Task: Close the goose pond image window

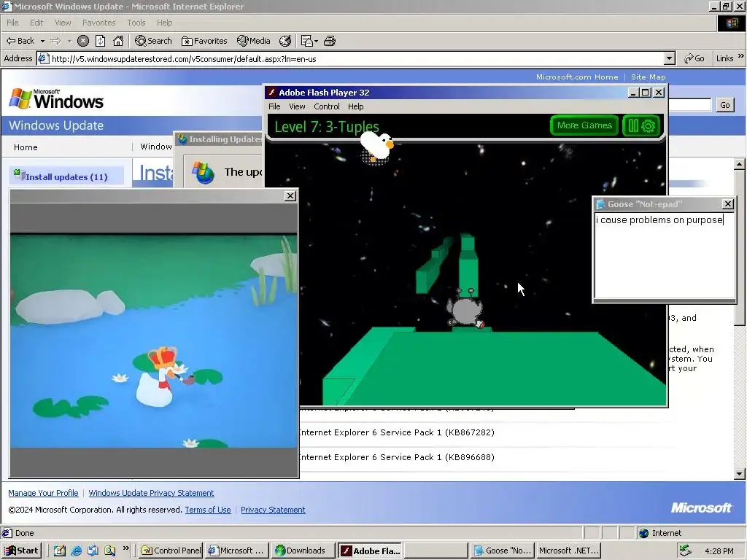Action: (290, 195)
